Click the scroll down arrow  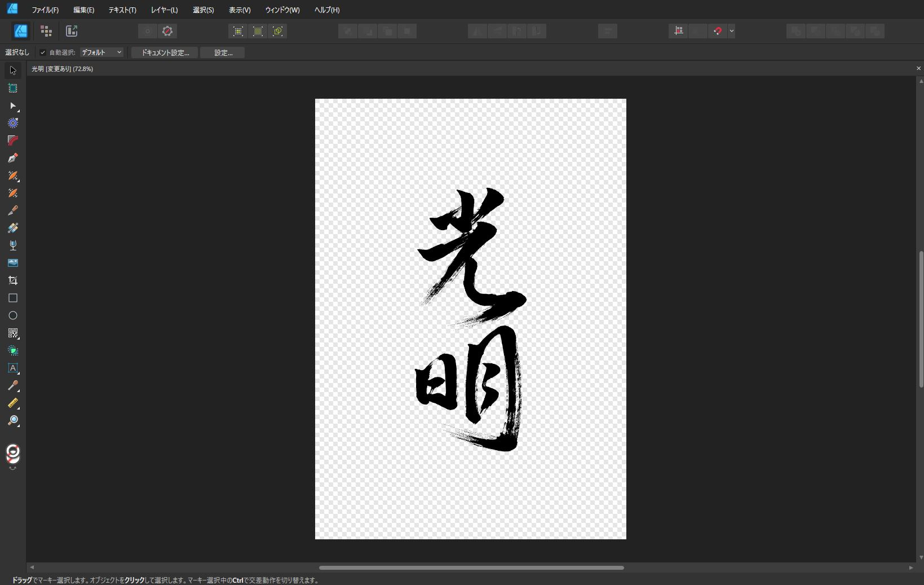[921, 557]
